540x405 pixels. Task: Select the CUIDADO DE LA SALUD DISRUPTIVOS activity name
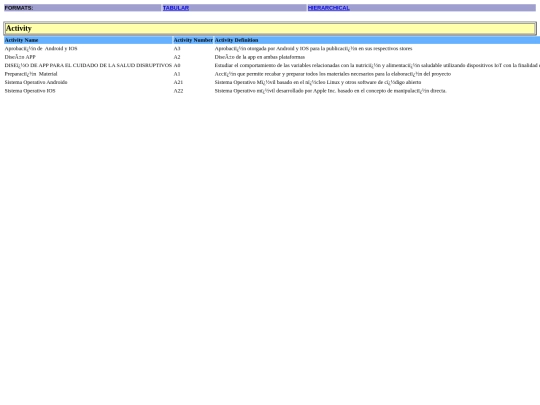(x=88, y=65)
